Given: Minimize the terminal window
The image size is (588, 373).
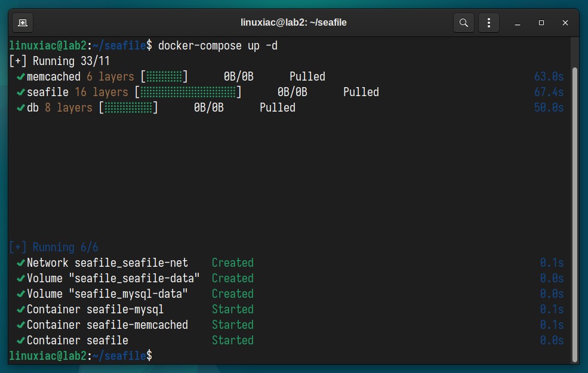Looking at the screenshot, I should [x=518, y=23].
